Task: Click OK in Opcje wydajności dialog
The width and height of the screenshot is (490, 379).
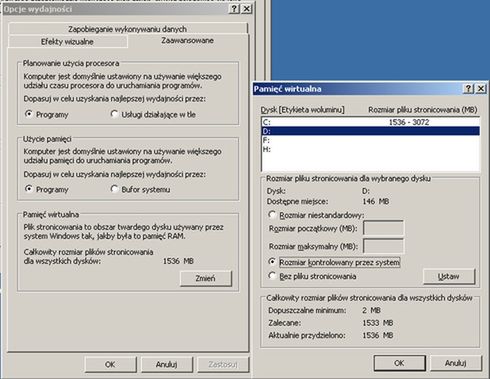Action: (110, 364)
